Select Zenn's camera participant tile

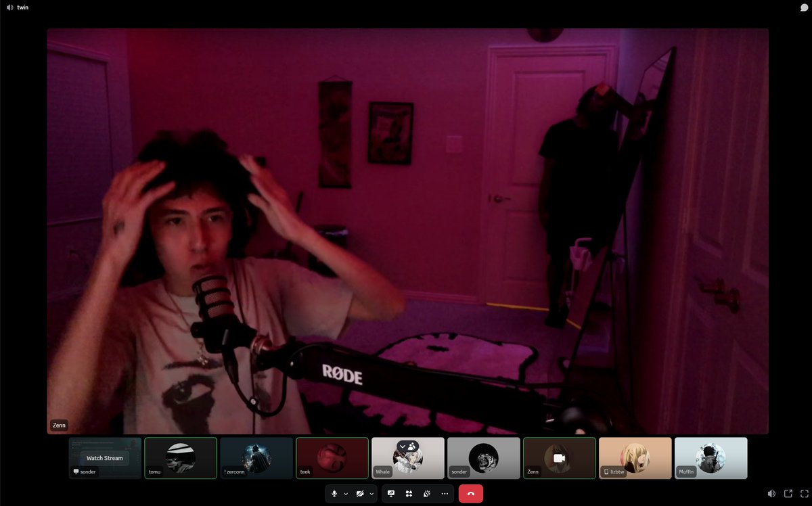(560, 458)
